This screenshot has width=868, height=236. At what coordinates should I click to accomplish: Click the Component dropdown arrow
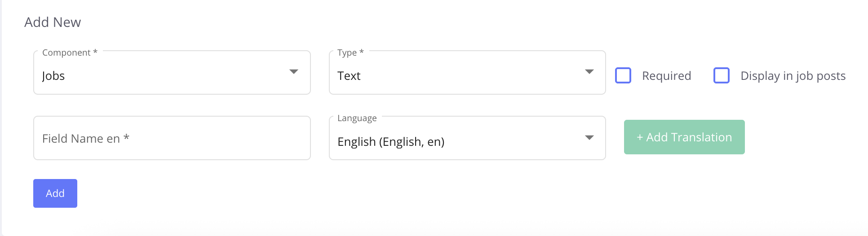[x=294, y=72]
